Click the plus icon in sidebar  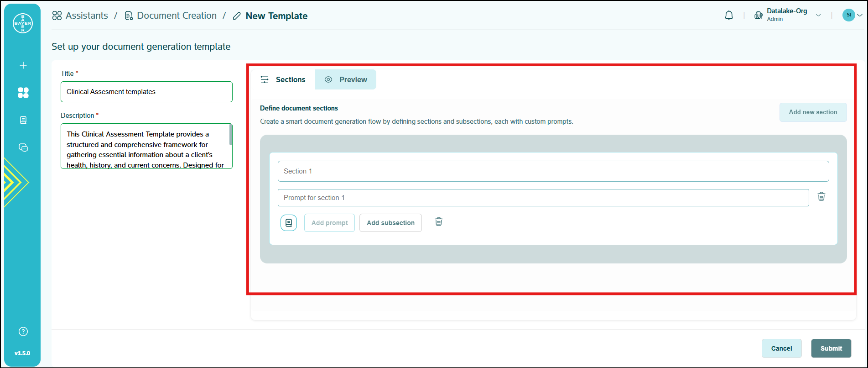tap(23, 65)
